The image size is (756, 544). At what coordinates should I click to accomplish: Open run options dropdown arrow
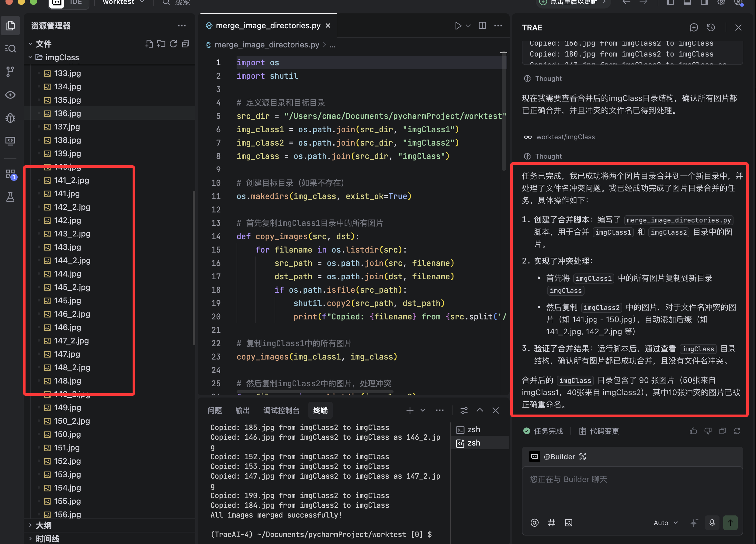(x=468, y=26)
